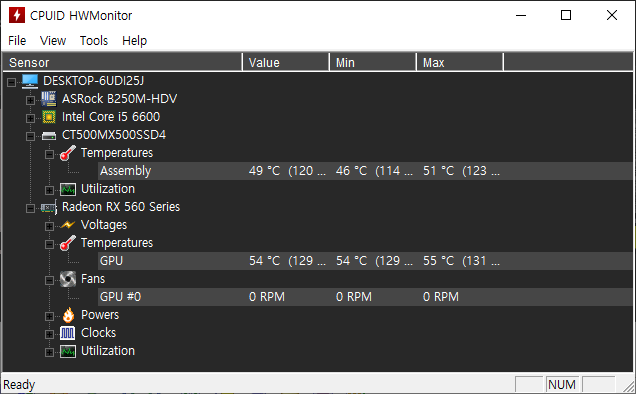The width and height of the screenshot is (636, 394).
Task: Click the Intel CPU chip icon
Action: click(49, 117)
